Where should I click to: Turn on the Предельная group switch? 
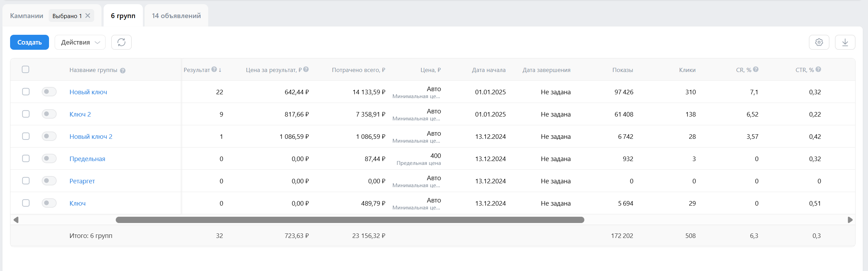[49, 159]
